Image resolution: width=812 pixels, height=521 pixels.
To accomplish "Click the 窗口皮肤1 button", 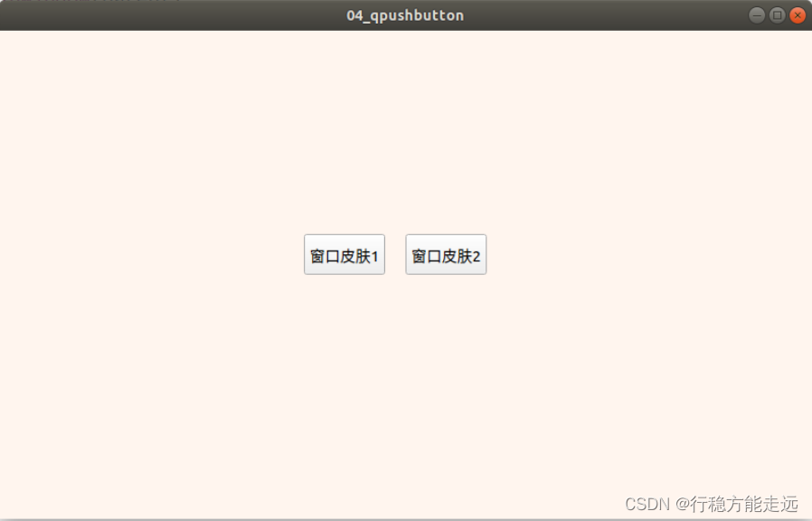I will [x=345, y=254].
